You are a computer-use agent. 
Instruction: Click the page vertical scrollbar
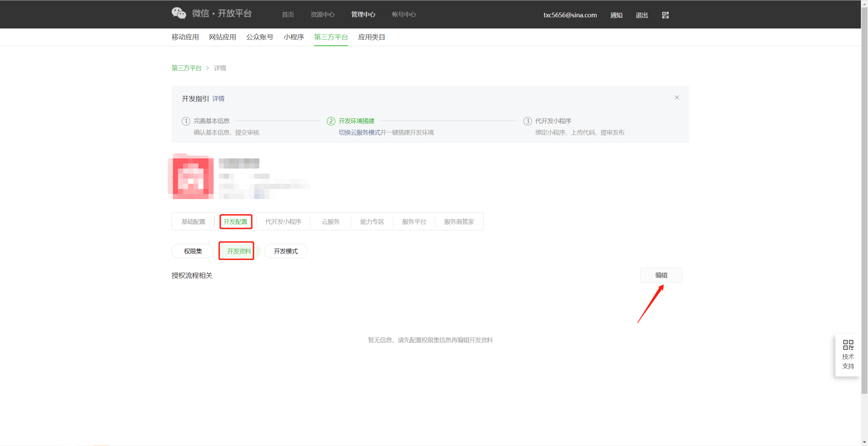pos(864,203)
